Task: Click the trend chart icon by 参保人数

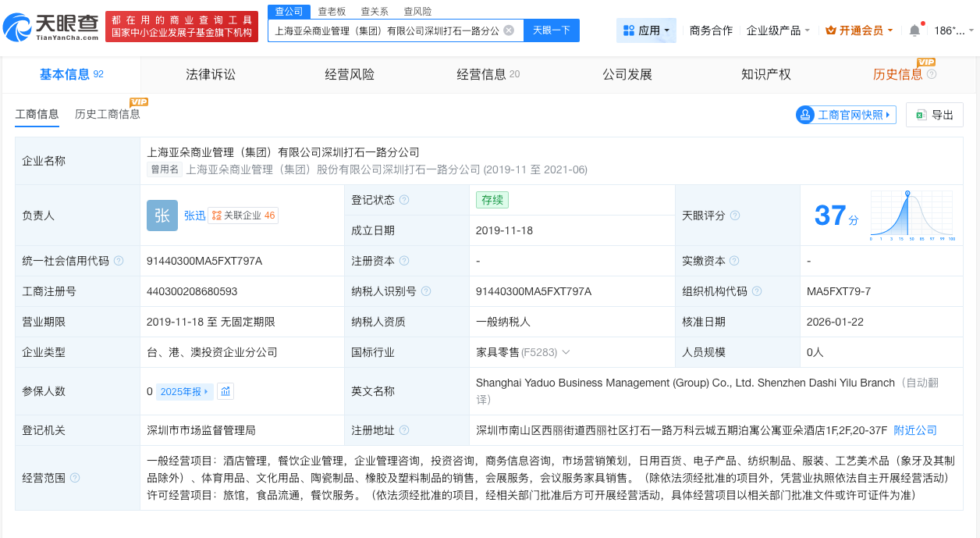Action: click(225, 391)
